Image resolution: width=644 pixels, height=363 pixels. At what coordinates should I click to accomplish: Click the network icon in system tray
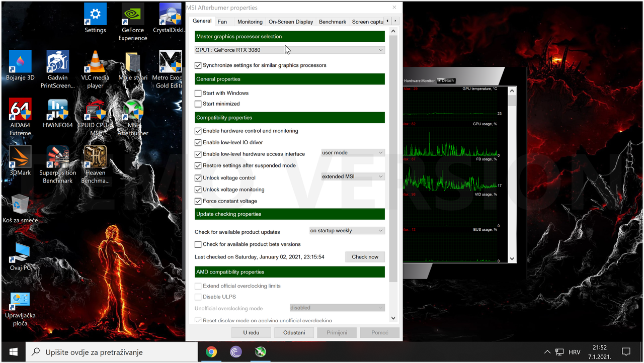point(559,352)
